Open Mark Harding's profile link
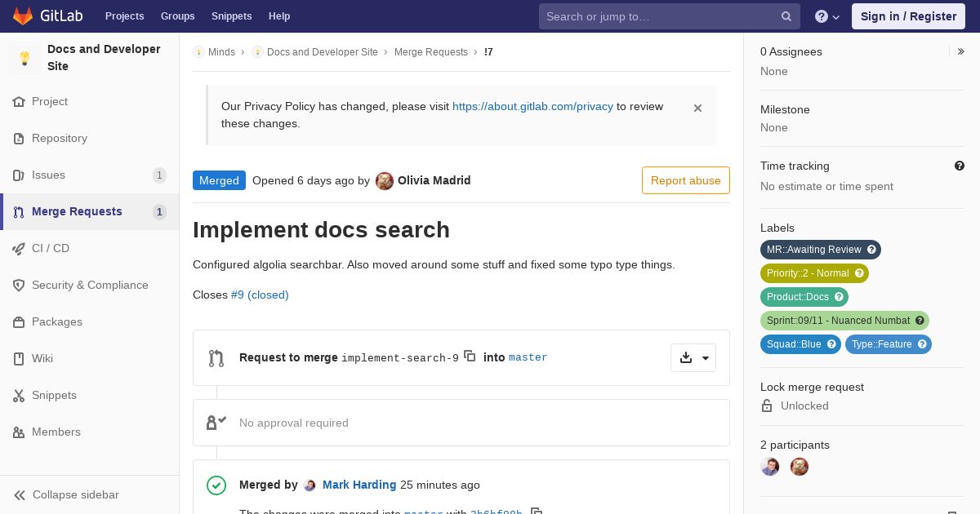 pos(359,485)
